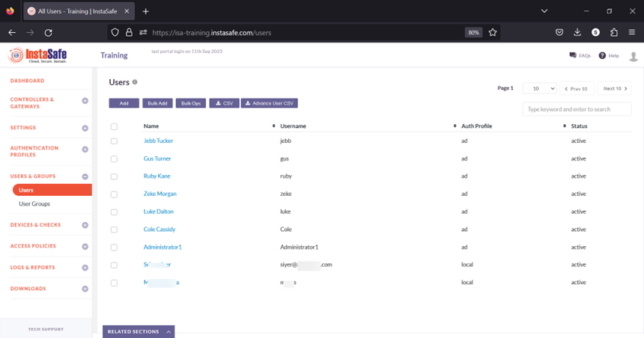Open the page size dropdown showing 10
This screenshot has width=644, height=338.
pyautogui.click(x=539, y=88)
